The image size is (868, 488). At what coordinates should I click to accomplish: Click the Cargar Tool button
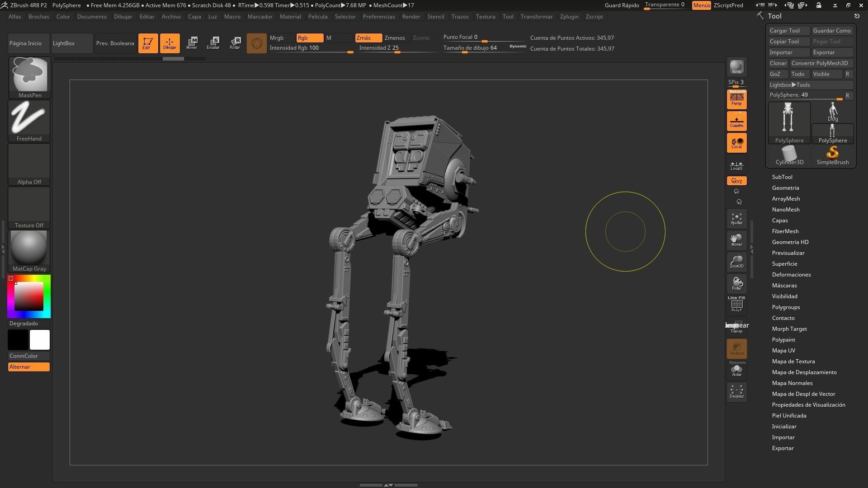pyautogui.click(x=789, y=31)
